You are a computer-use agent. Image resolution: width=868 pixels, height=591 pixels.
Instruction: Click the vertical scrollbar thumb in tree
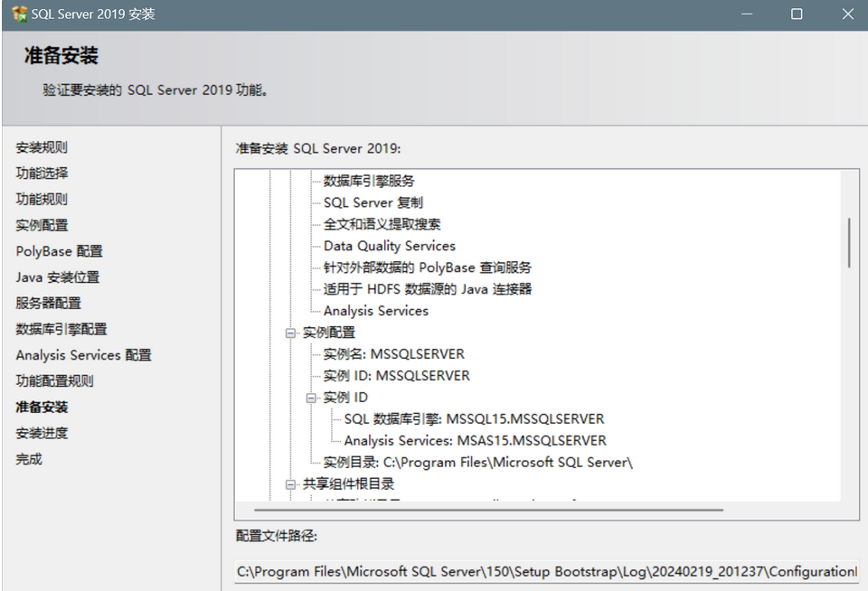[x=849, y=243]
